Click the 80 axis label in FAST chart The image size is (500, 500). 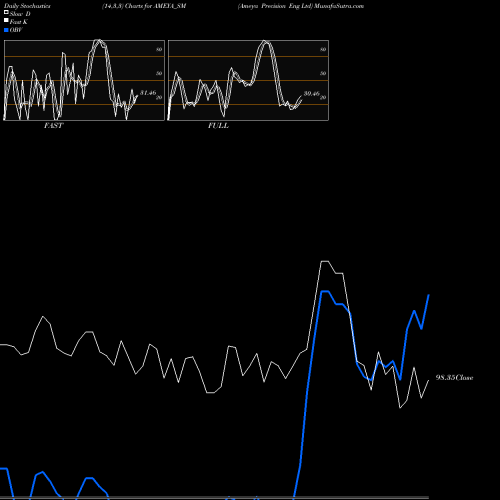click(159, 49)
